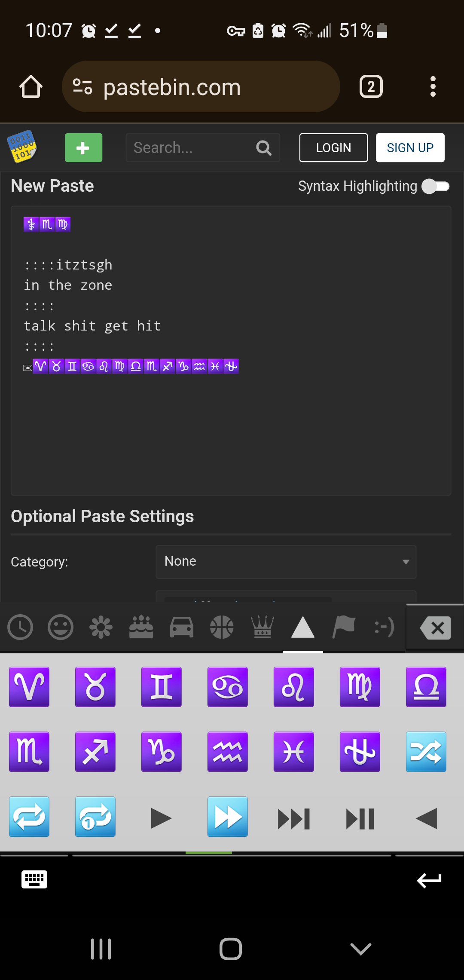Open the browser tab switcher showing 2

371,86
